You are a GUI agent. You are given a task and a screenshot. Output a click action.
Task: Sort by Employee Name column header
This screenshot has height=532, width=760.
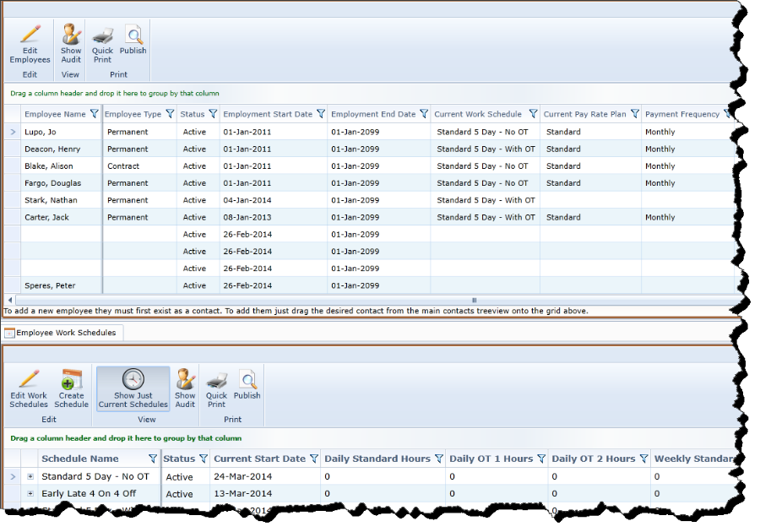pos(55,114)
